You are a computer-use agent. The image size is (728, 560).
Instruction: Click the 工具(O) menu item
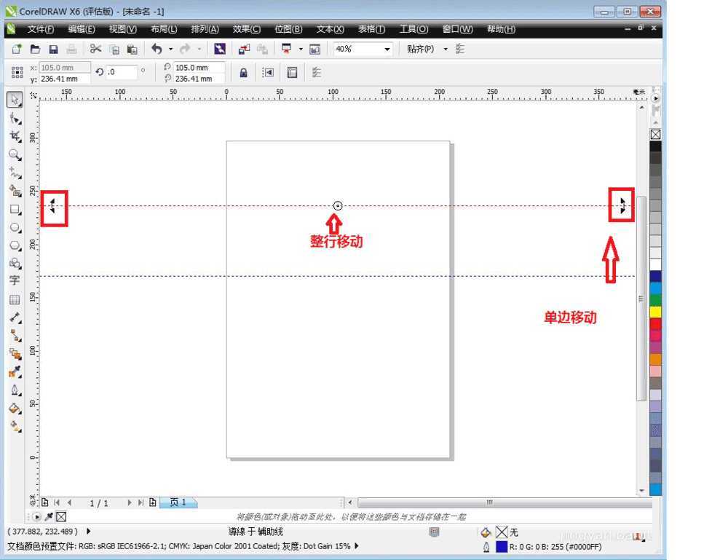pyautogui.click(x=413, y=29)
